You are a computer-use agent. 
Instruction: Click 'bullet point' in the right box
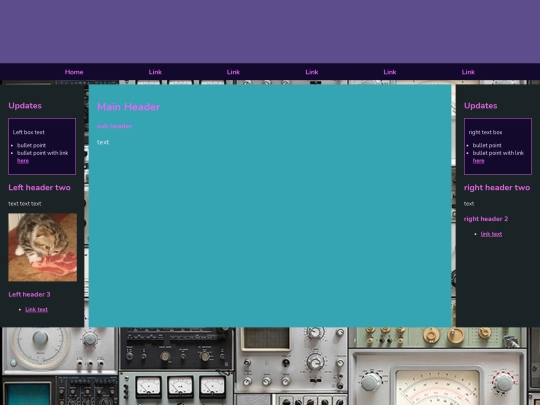[x=487, y=145]
